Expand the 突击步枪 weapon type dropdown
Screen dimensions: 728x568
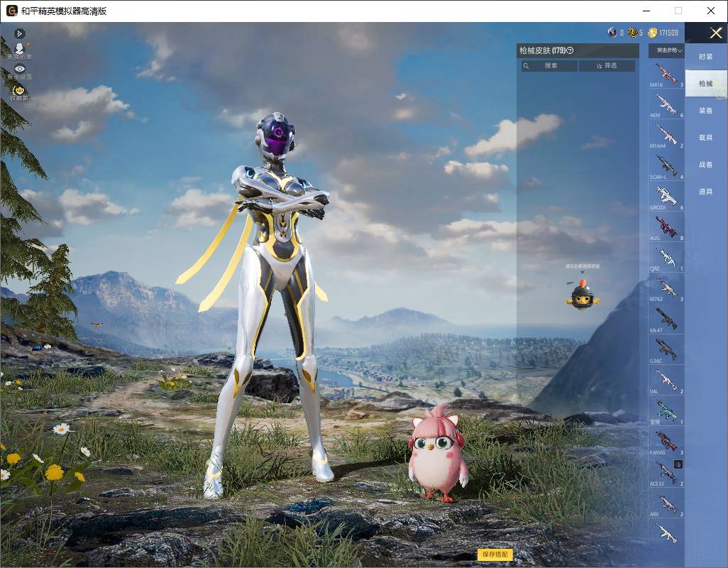(x=666, y=50)
